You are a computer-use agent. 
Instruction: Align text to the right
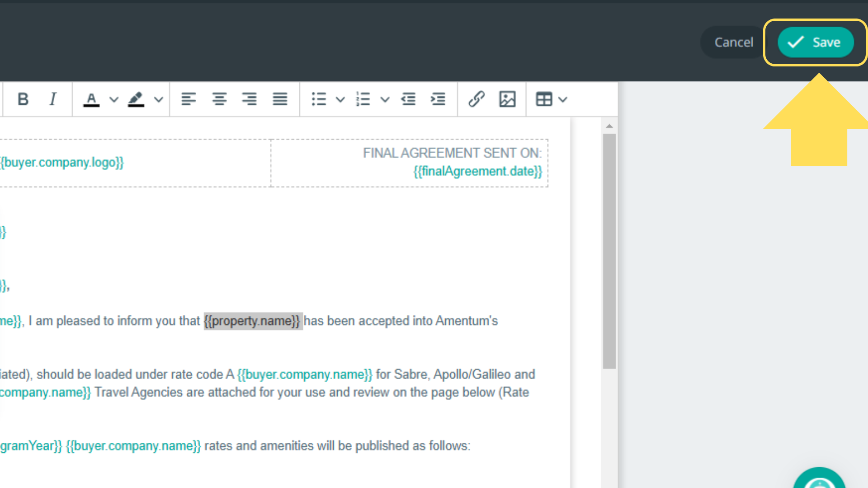[250, 99]
